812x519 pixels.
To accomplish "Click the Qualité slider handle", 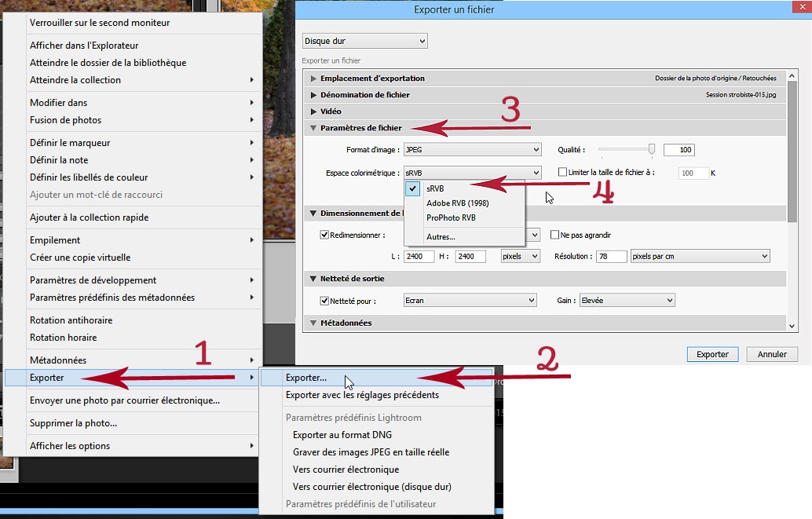I will tap(651, 149).
